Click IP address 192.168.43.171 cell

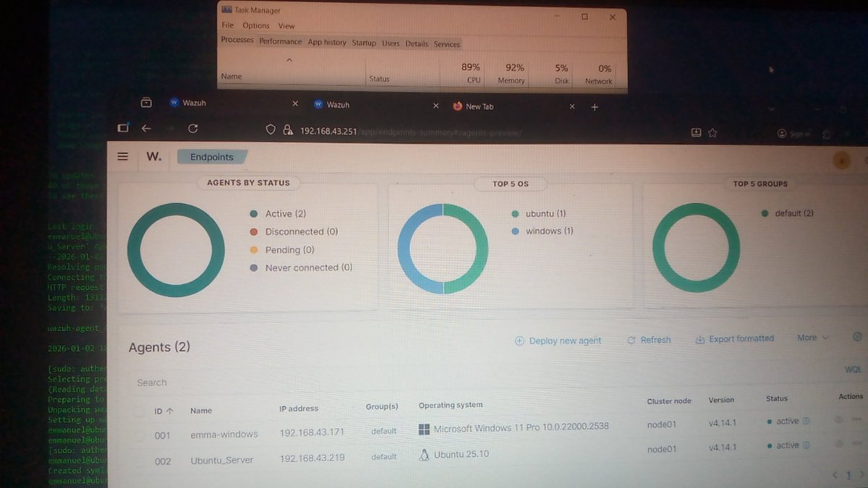pyautogui.click(x=312, y=433)
